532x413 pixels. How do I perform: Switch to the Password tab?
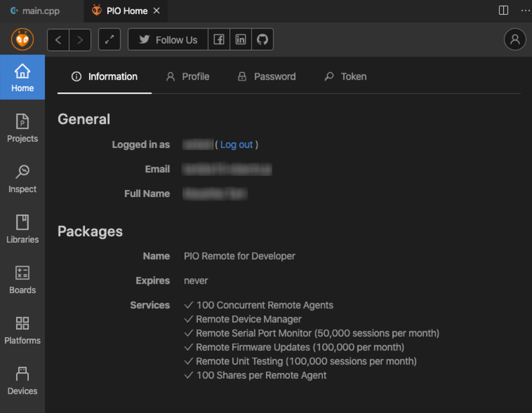267,76
